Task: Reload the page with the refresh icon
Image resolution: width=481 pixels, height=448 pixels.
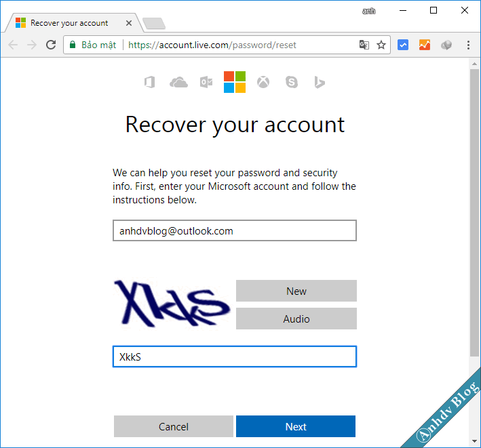Action: (x=51, y=45)
